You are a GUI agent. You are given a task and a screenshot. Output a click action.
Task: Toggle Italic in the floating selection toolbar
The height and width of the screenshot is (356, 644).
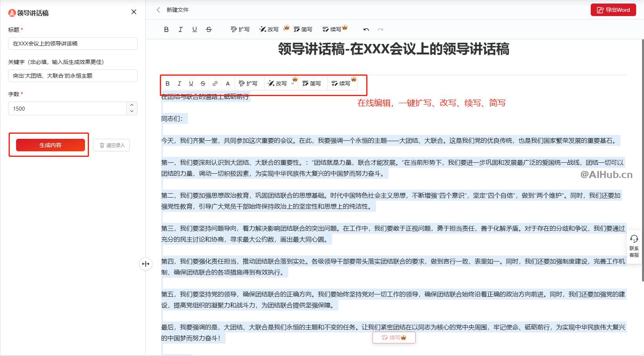click(x=179, y=84)
